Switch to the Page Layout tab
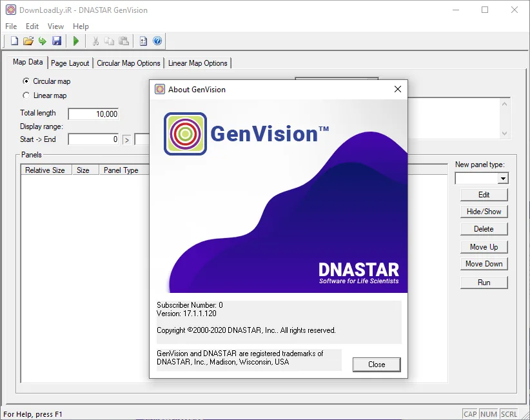 (70, 63)
